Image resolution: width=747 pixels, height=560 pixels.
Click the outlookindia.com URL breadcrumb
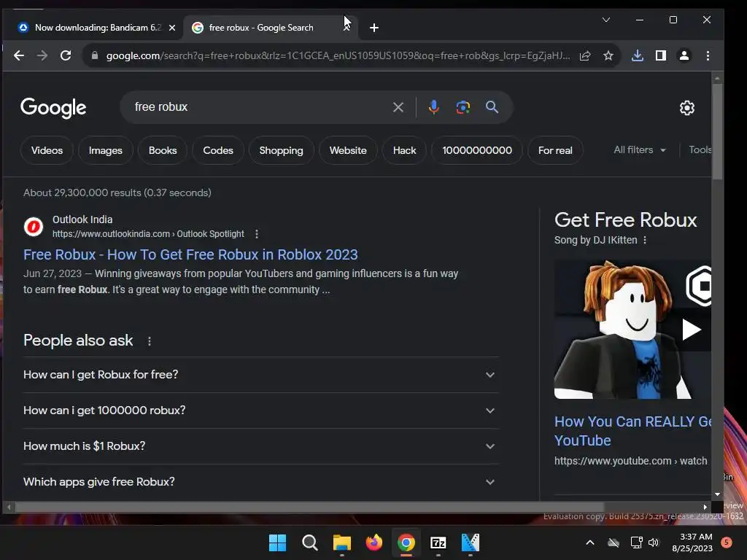pyautogui.click(x=148, y=234)
